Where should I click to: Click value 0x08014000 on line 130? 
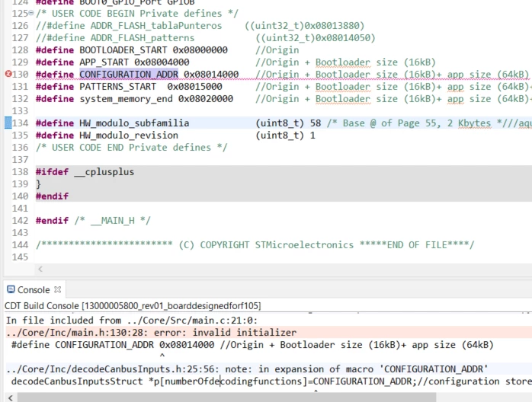click(x=211, y=74)
